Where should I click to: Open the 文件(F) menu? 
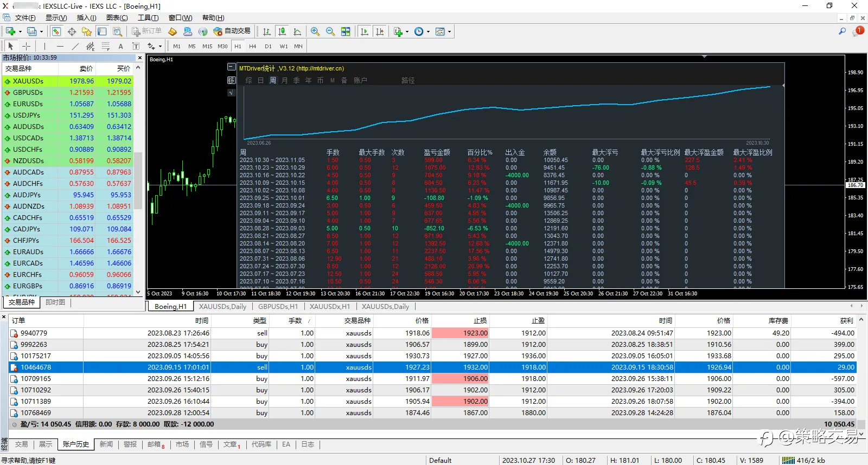pos(25,18)
